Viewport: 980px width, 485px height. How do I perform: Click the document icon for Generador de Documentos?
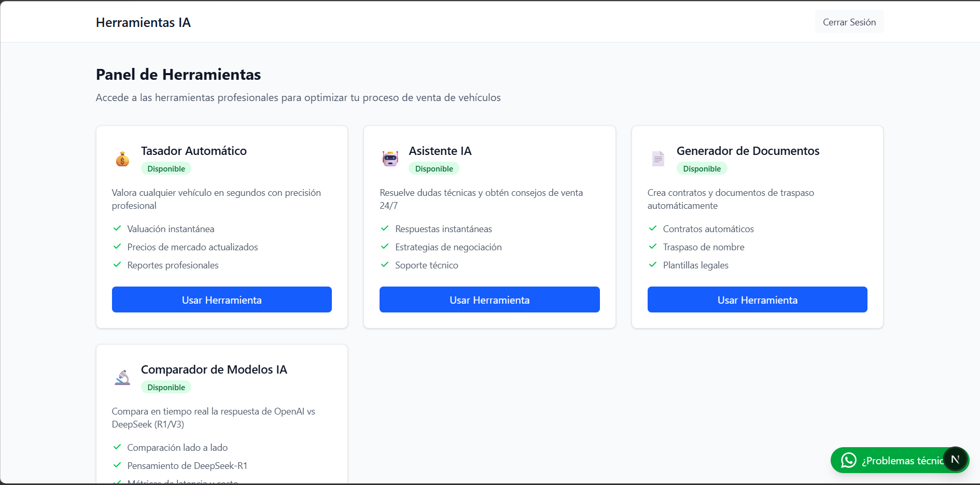click(x=658, y=159)
